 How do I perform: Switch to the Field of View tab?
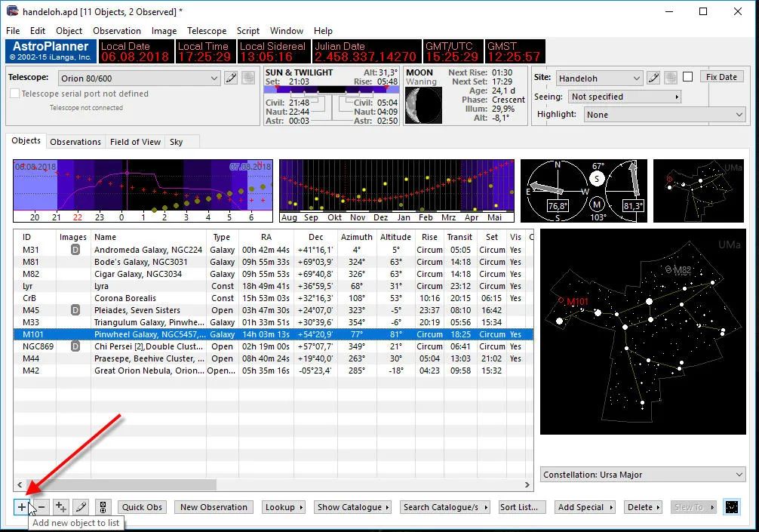click(135, 142)
